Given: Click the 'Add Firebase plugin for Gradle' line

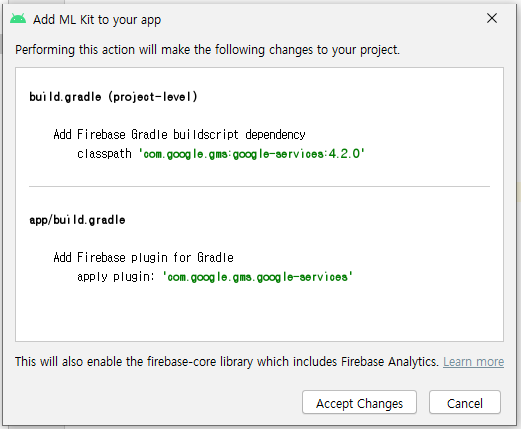Looking at the screenshot, I should tap(143, 257).
